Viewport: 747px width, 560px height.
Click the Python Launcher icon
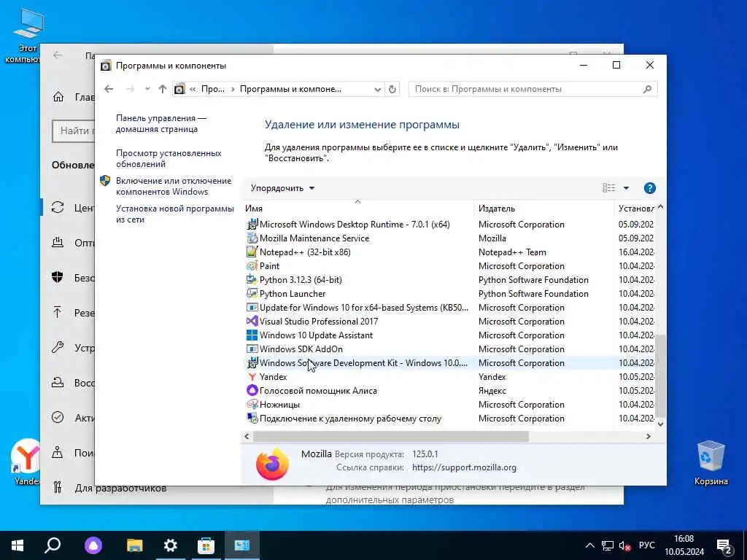(252, 293)
